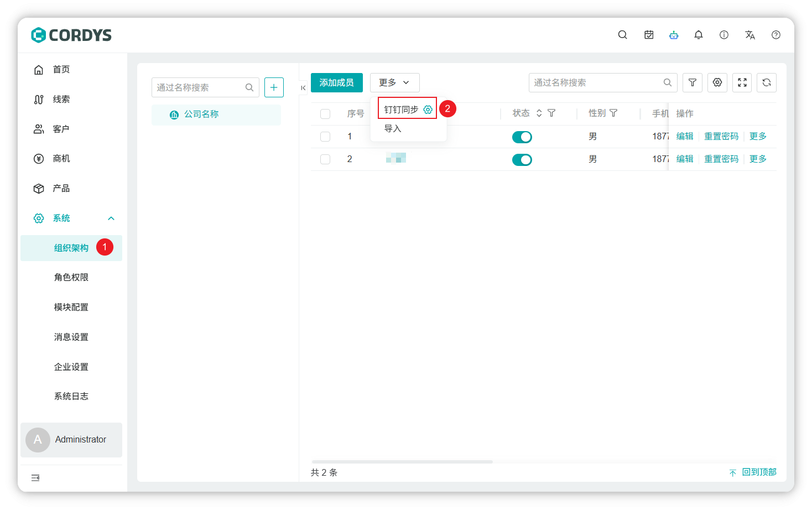Select 企业设置 submenu item
This screenshot has height=510, width=812.
pos(71,367)
